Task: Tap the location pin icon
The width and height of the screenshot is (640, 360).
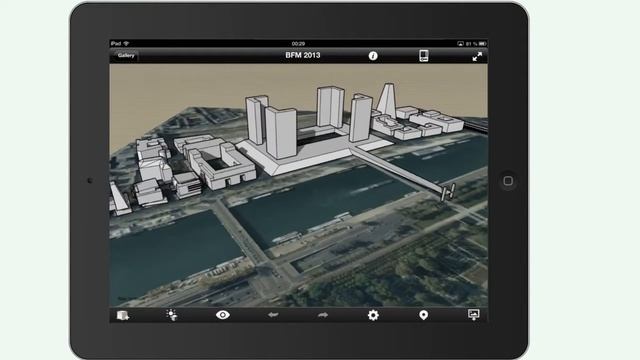Action: (x=423, y=315)
